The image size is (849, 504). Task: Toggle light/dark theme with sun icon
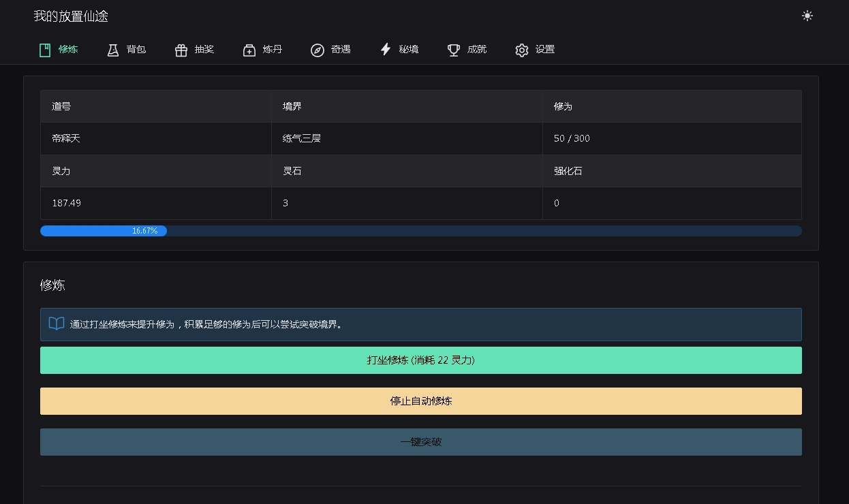click(807, 16)
